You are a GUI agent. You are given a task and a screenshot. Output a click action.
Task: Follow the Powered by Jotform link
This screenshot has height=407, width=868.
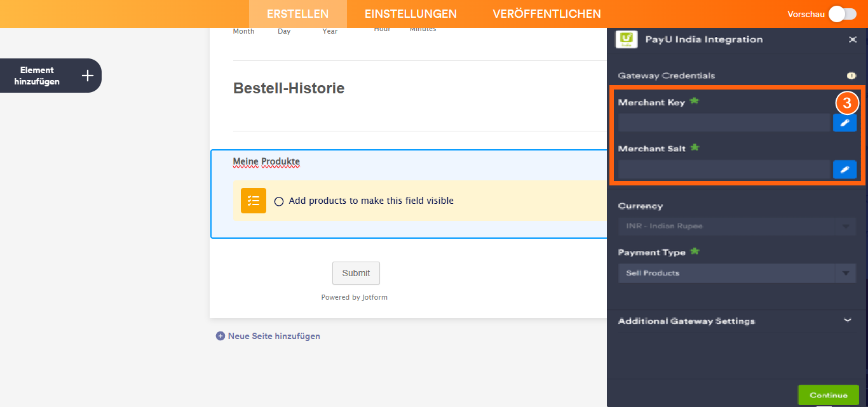point(354,297)
